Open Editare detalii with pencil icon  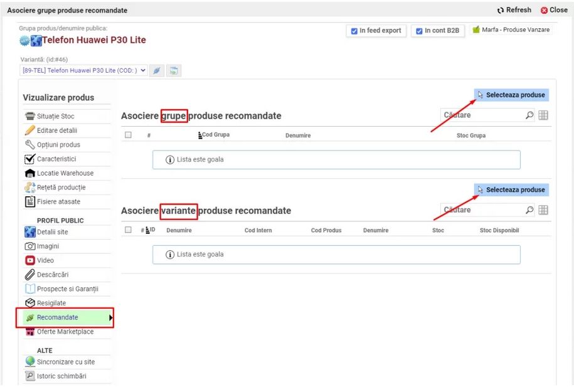(56, 130)
